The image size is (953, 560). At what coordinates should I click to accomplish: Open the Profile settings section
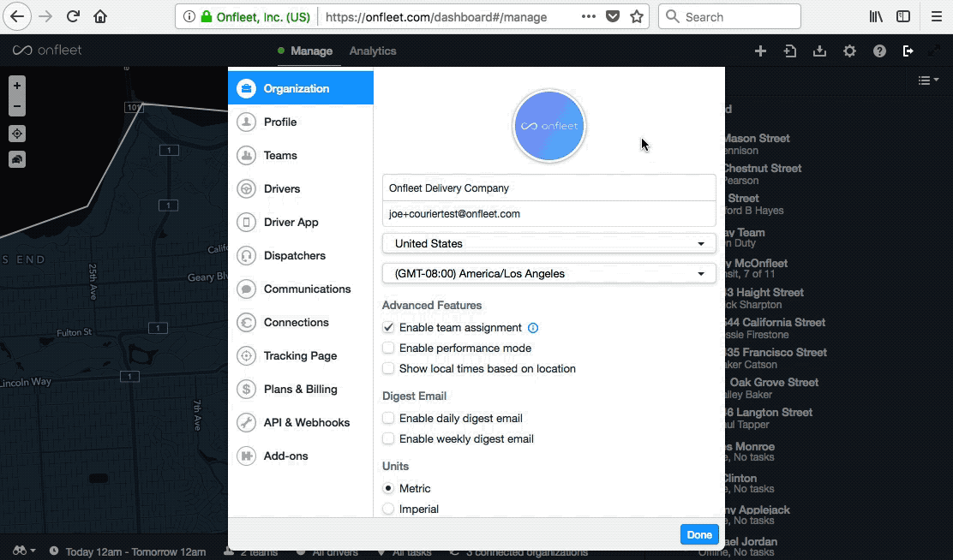[x=301, y=122]
